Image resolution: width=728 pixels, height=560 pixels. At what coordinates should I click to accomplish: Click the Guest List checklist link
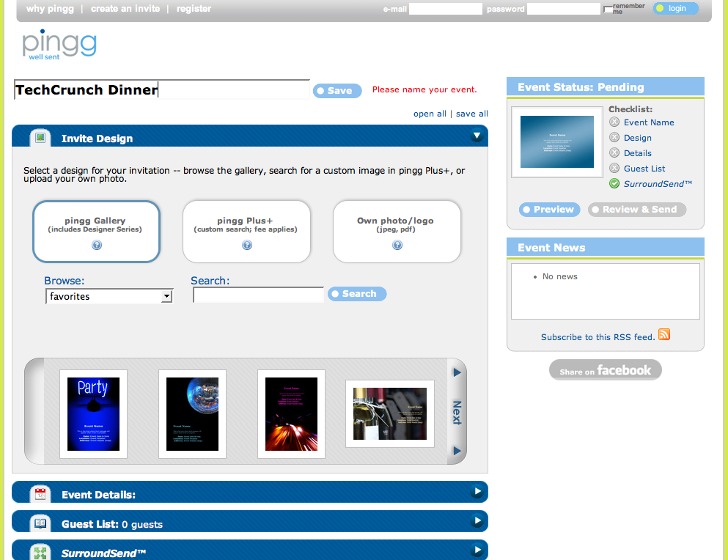click(644, 169)
